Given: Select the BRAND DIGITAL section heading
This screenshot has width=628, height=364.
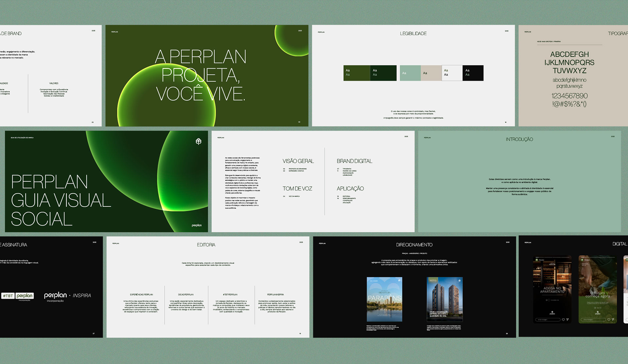Looking at the screenshot, I should pyautogui.click(x=354, y=161).
